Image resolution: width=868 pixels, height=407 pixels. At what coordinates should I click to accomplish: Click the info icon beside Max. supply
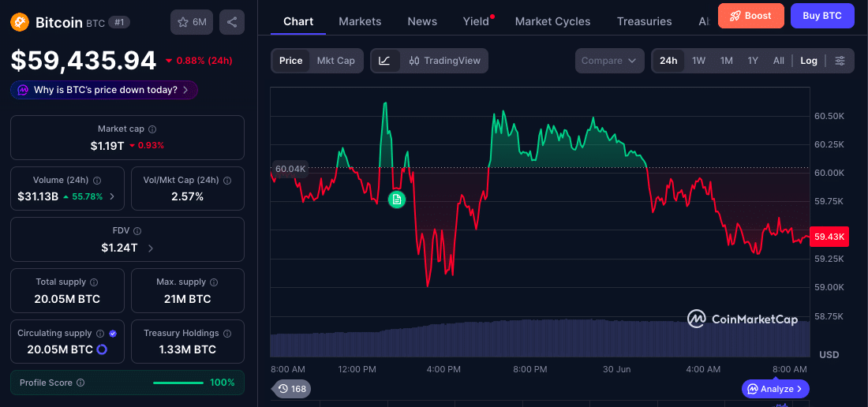tap(214, 282)
